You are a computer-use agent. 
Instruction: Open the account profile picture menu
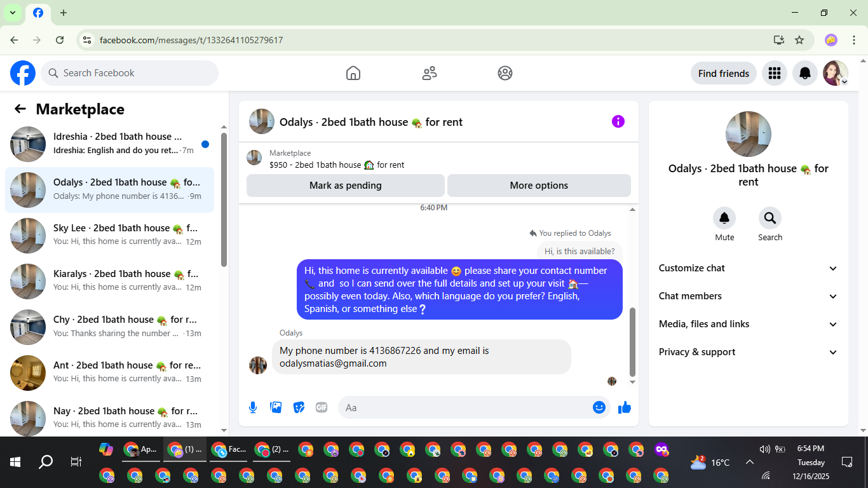tap(836, 73)
